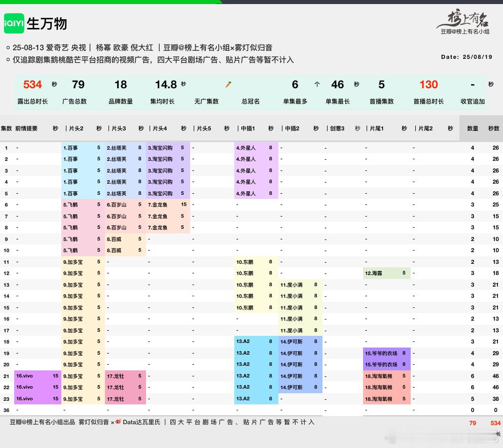Click the 创意3 column header
This screenshot has width=503, height=448.
[337, 128]
